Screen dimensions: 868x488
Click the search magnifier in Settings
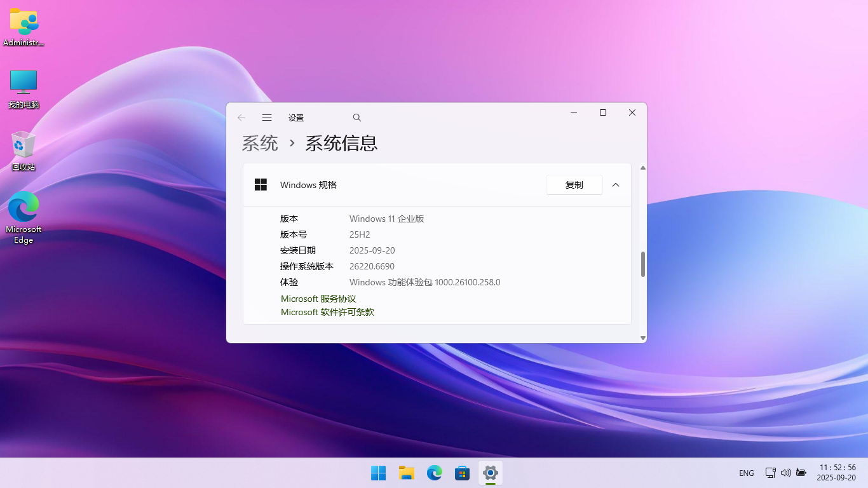(x=357, y=118)
